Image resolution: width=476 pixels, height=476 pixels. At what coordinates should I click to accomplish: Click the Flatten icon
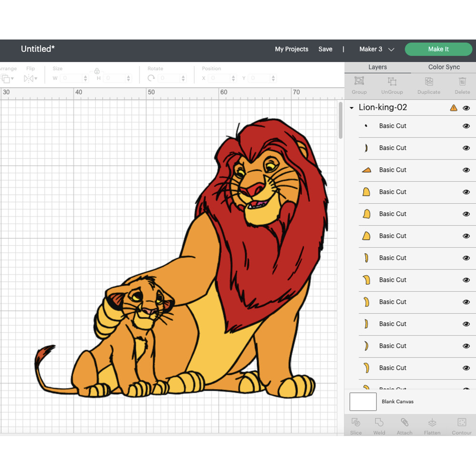[x=432, y=426]
